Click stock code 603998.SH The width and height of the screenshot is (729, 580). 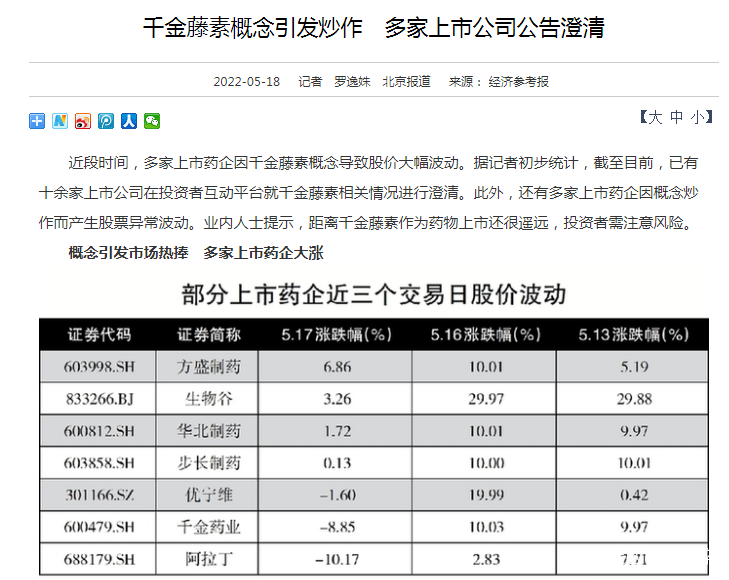pyautogui.click(x=99, y=367)
